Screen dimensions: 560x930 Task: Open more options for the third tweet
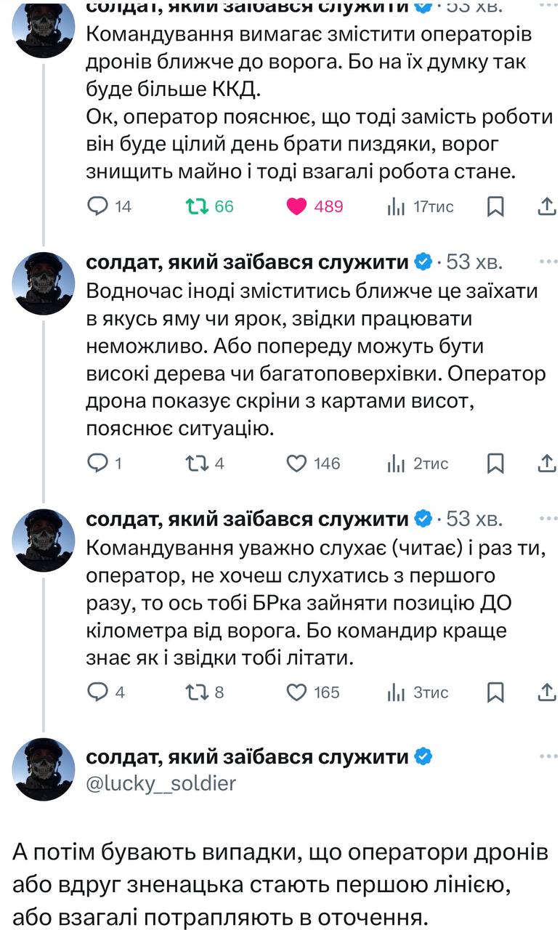point(546,518)
